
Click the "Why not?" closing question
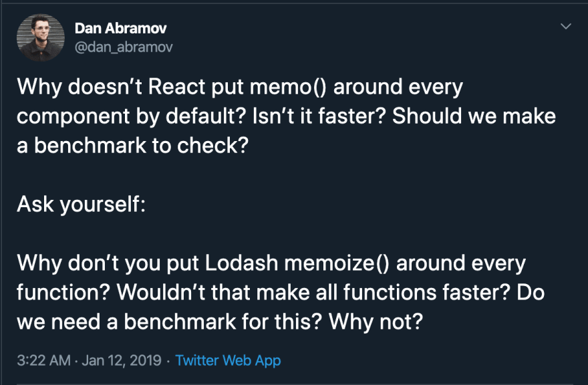[x=376, y=322]
